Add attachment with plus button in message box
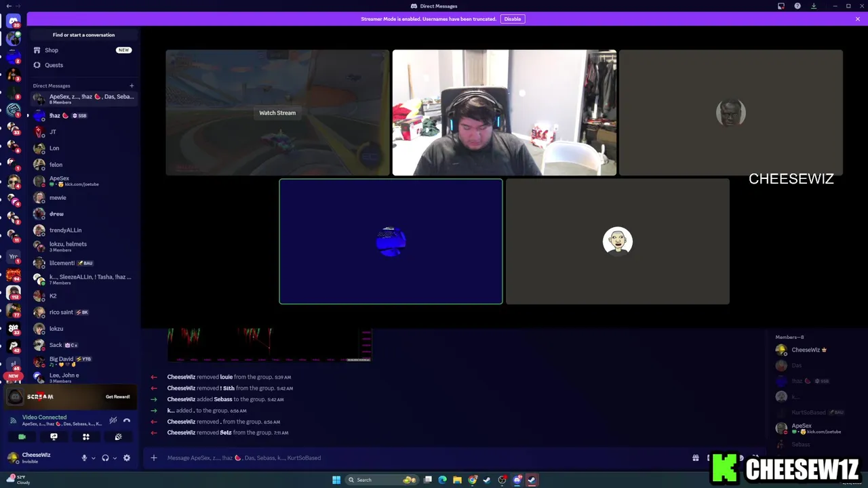The height and width of the screenshot is (488, 868). pyautogui.click(x=154, y=458)
